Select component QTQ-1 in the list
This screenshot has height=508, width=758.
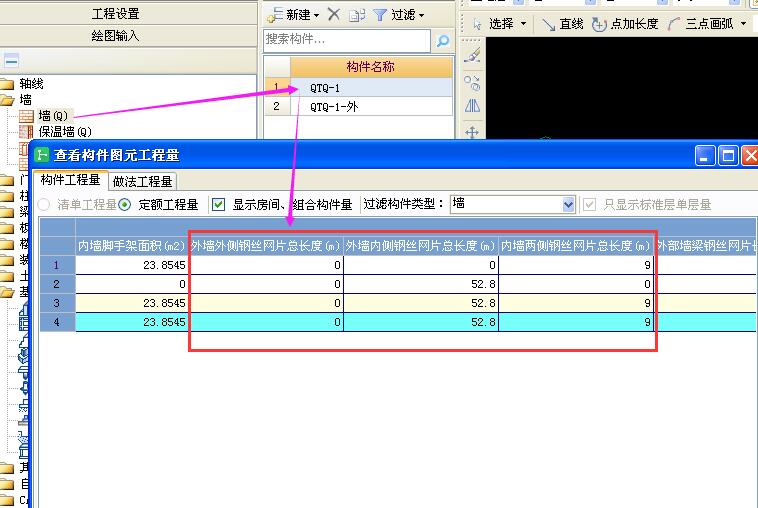point(371,87)
